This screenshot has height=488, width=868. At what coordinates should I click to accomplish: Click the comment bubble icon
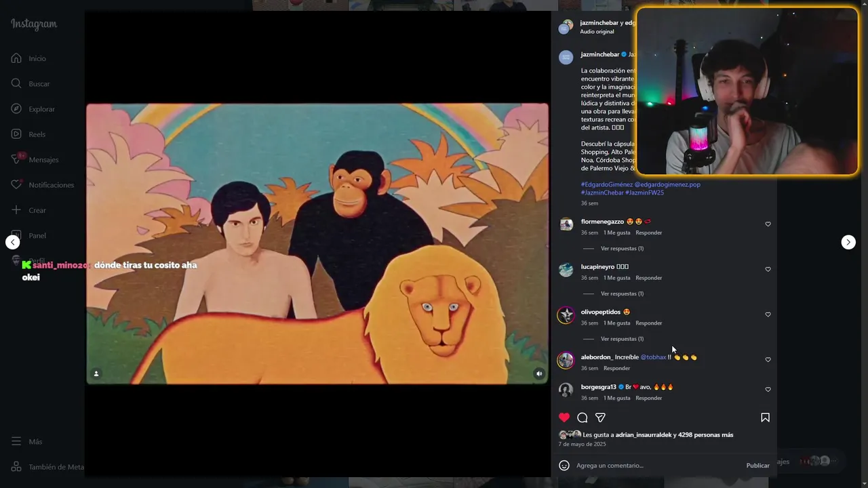[582, 418]
